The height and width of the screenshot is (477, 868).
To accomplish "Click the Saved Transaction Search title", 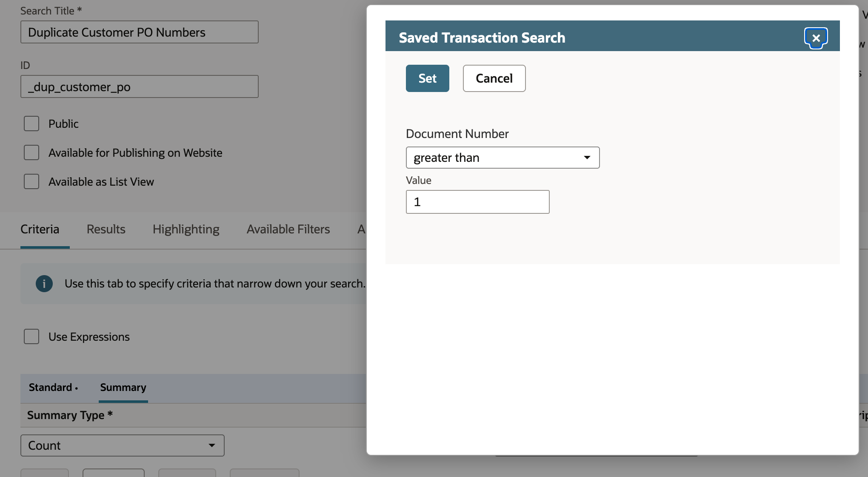I will pyautogui.click(x=482, y=37).
